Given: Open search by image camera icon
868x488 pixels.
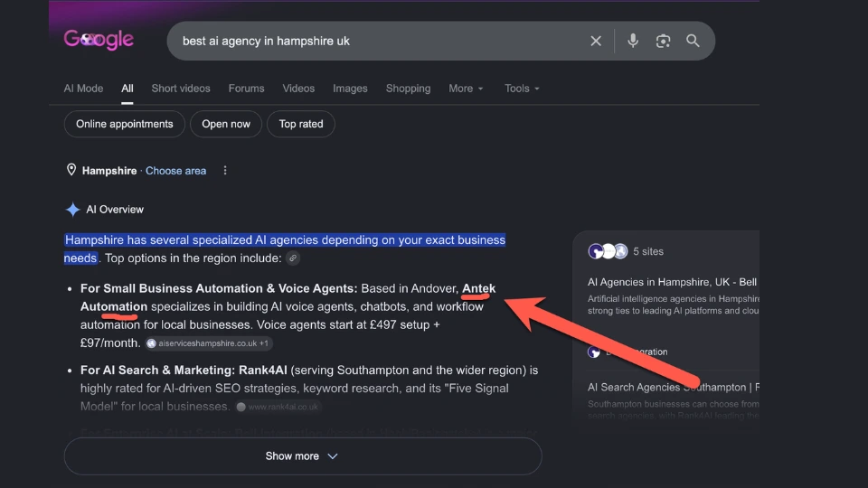Looking at the screenshot, I should click(663, 41).
